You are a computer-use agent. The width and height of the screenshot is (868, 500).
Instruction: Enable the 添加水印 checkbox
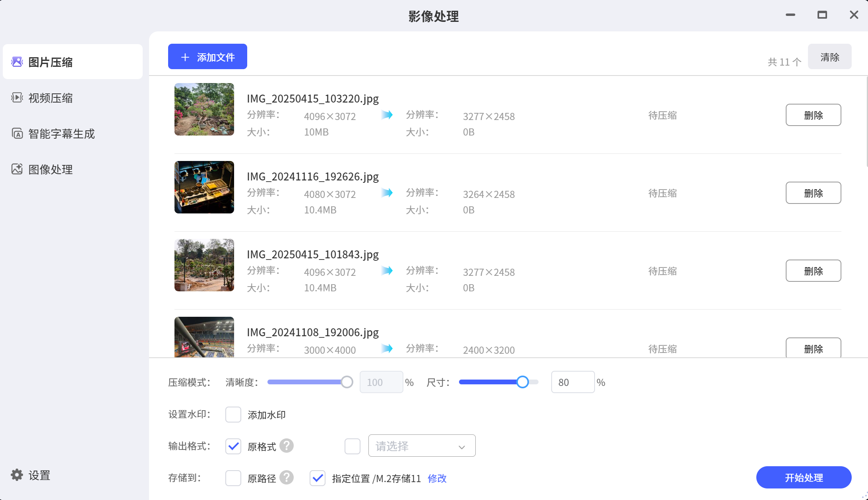coord(233,415)
